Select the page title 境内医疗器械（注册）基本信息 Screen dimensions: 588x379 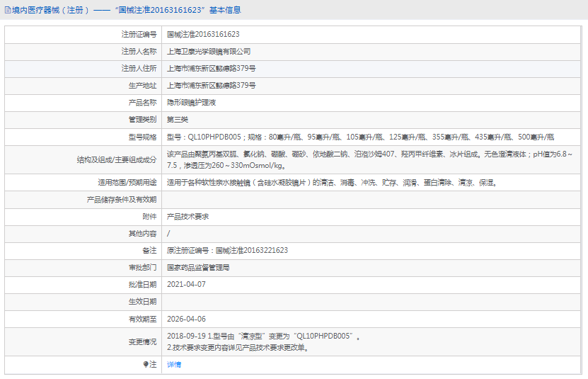point(126,10)
